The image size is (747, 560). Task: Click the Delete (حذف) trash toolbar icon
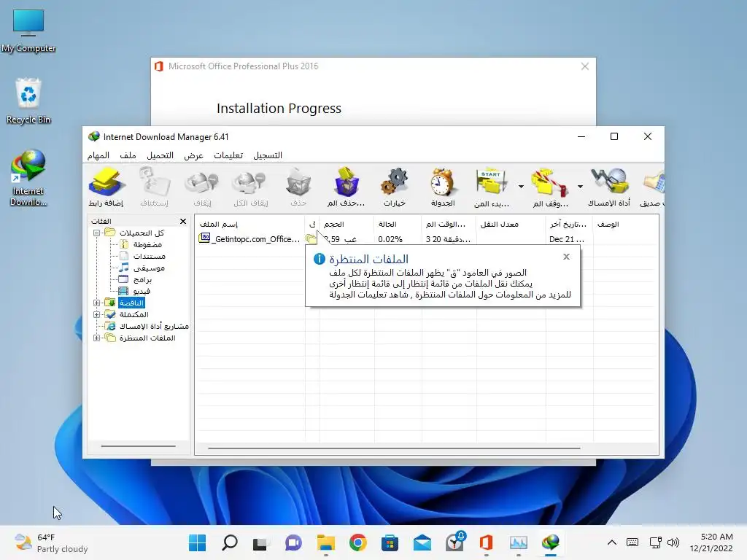298,187
